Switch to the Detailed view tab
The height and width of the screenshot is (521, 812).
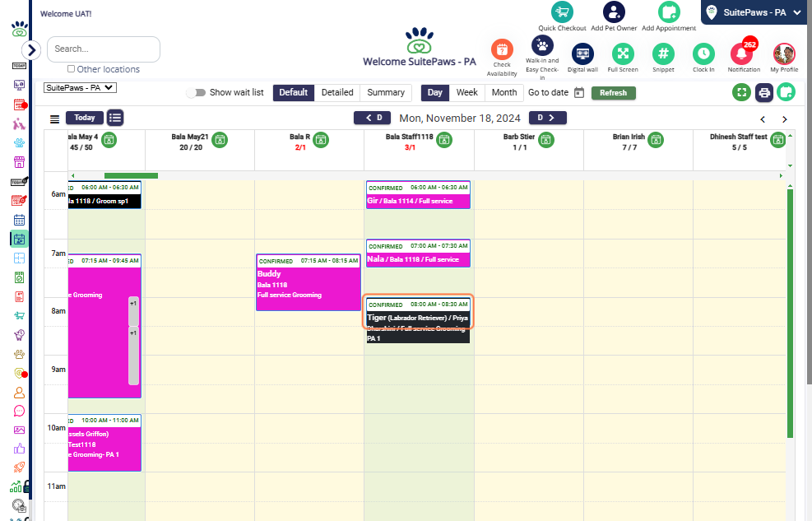point(337,93)
